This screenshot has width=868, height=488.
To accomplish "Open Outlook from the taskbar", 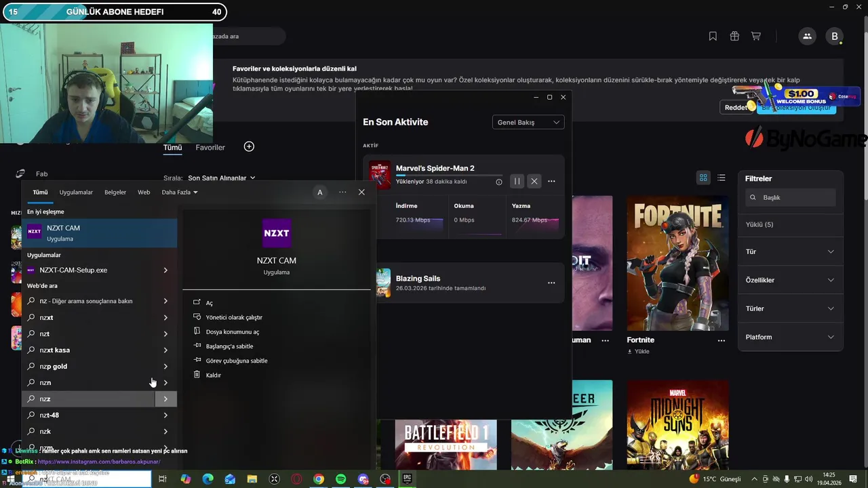I will click(x=230, y=479).
